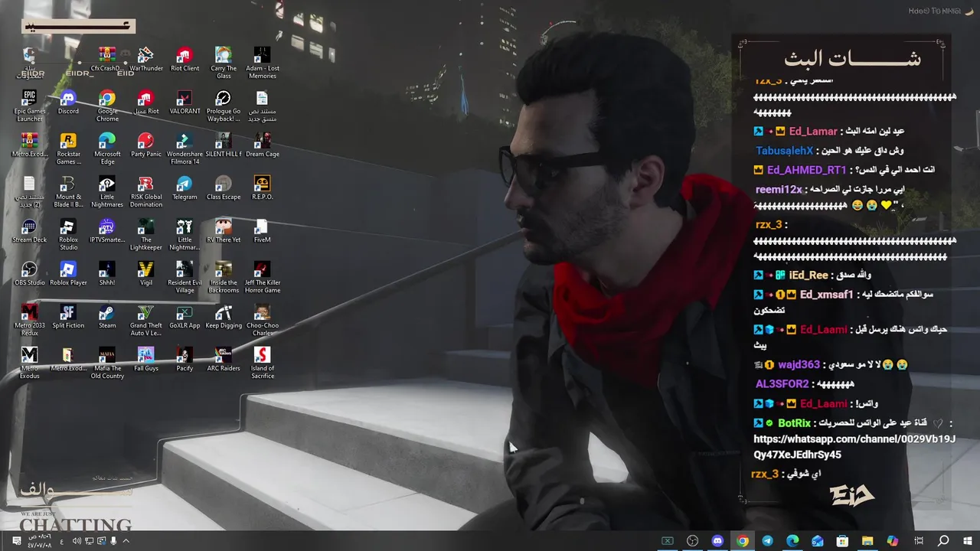This screenshot has height=551, width=980.
Task: Click BotRix username in stream chat
Action: click(794, 422)
